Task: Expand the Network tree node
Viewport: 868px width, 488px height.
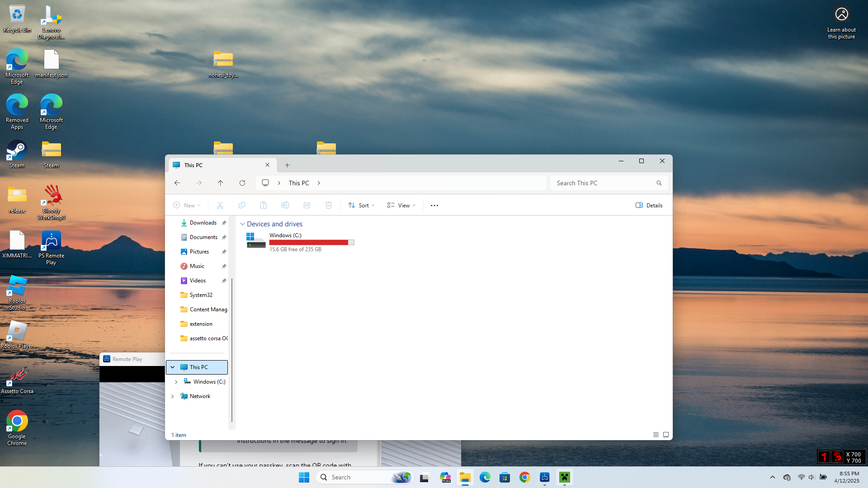Action: (173, 396)
